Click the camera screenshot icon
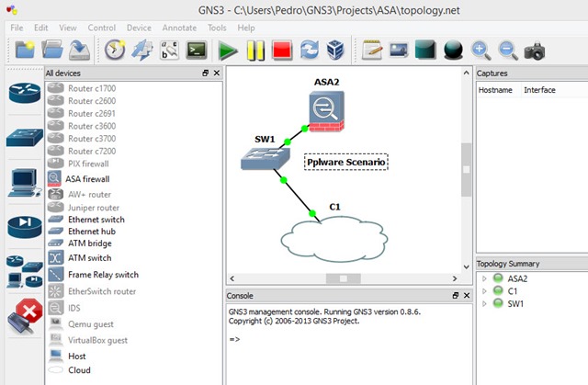Screen dimensions: 588x385 tap(534, 51)
